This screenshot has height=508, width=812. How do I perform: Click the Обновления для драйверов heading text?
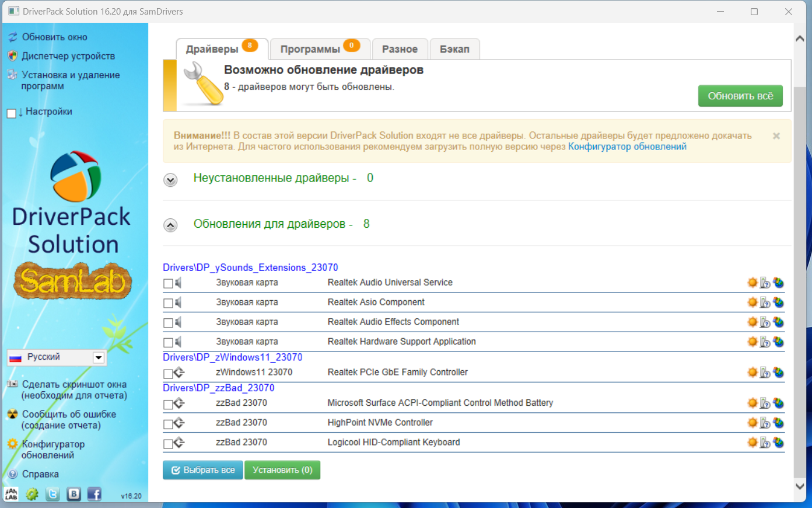[273, 224]
